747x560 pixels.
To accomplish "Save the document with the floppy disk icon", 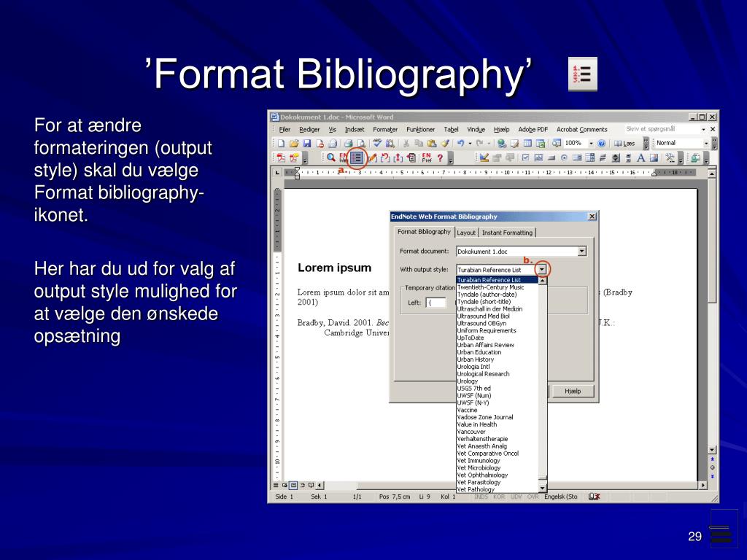I will pyautogui.click(x=307, y=143).
